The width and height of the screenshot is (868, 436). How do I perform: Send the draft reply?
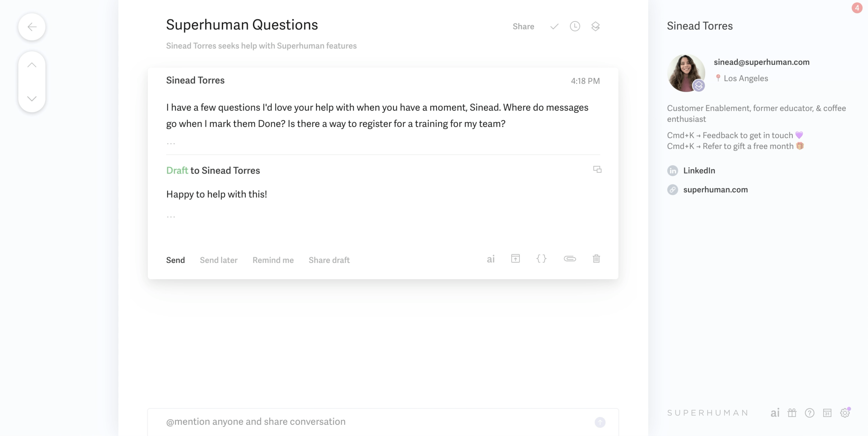[175, 260]
